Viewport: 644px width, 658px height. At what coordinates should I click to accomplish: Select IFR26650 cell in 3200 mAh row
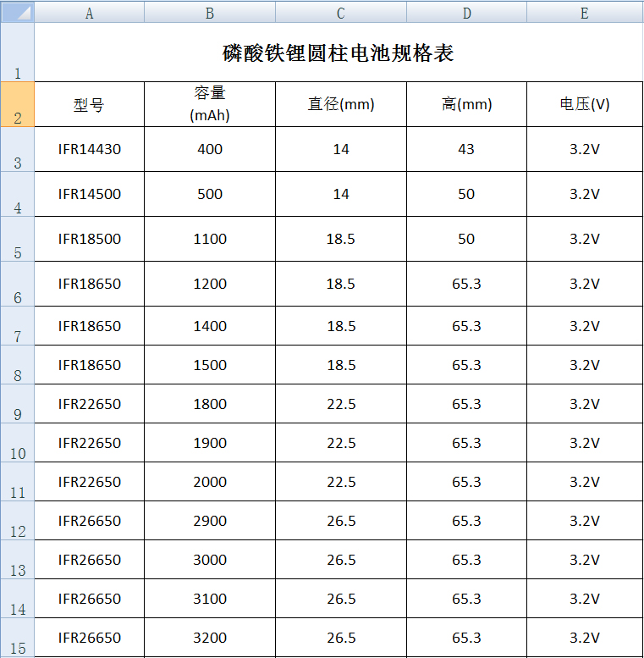90,638
